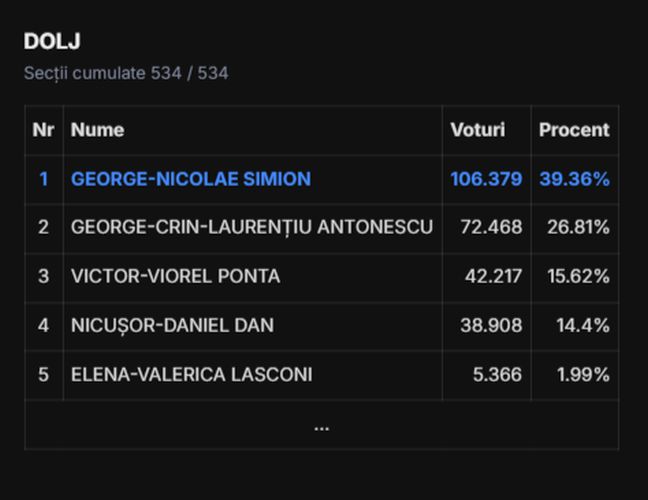The width and height of the screenshot is (648, 500).
Task: Select the George-Crin-Laurențiu Antonescu row
Action: pyautogui.click(x=252, y=227)
